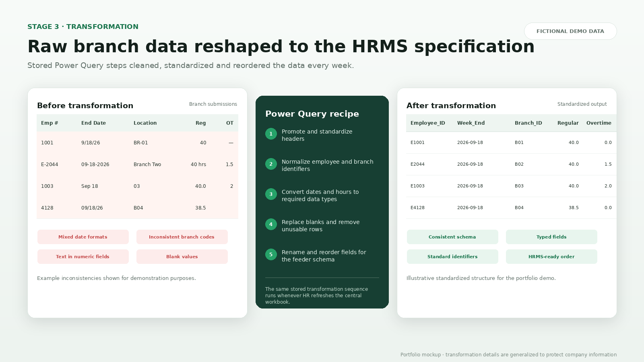Click the E4128 employee ID cell
The image size is (644, 362).
pos(417,208)
